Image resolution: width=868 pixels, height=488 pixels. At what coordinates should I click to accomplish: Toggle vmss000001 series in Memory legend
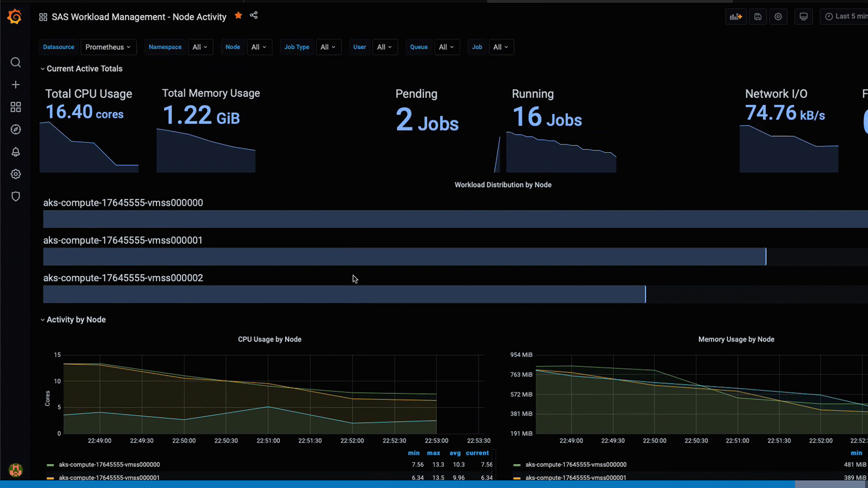(576, 477)
